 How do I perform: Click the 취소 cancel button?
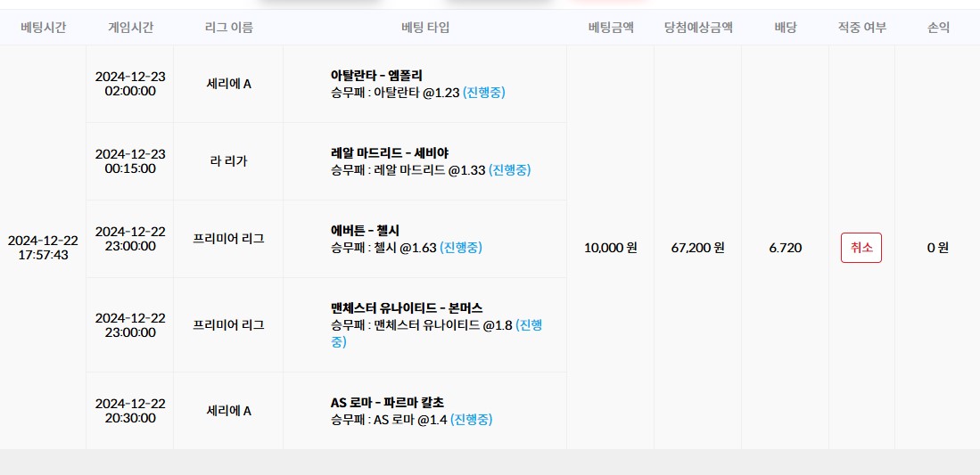[x=861, y=248]
